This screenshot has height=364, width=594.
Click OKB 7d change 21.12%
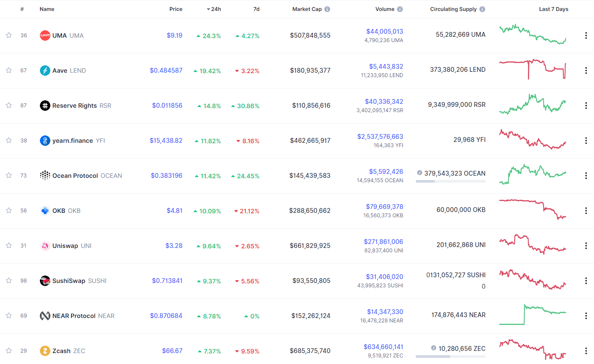click(247, 211)
